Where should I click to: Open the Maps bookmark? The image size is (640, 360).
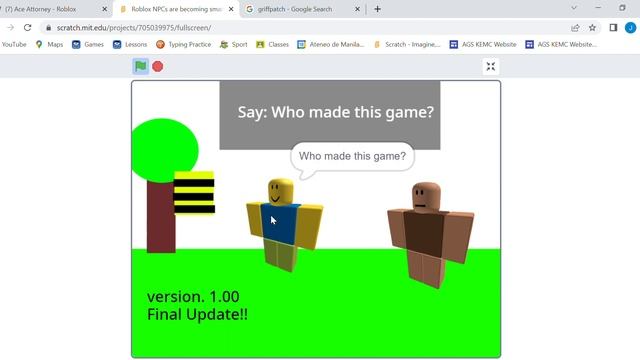49,44
